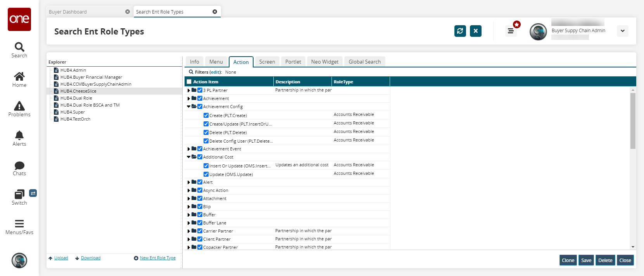Close the Search Ent Role Types tab
This screenshot has width=644, height=276.
[215, 12]
